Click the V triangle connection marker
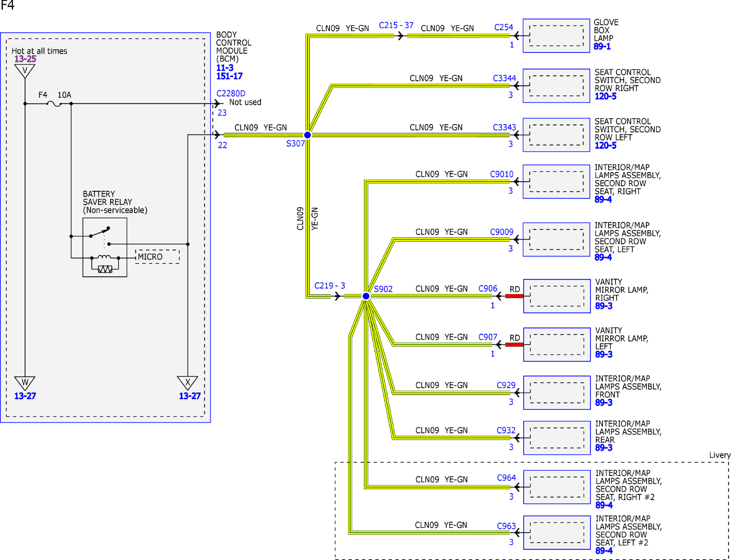Image resolution: width=731 pixels, height=560 pixels. 25,71
